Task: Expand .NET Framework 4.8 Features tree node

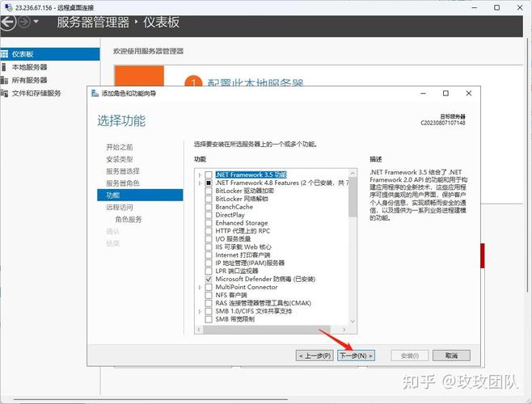Action: point(200,183)
